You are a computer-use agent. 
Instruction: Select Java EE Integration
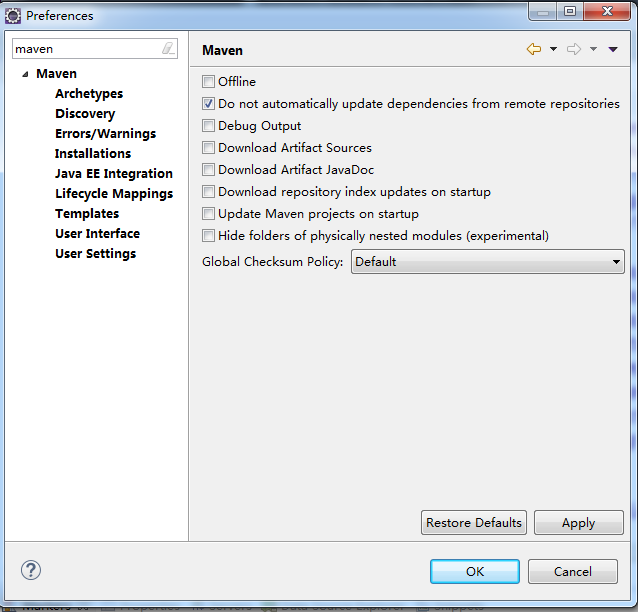[114, 174]
